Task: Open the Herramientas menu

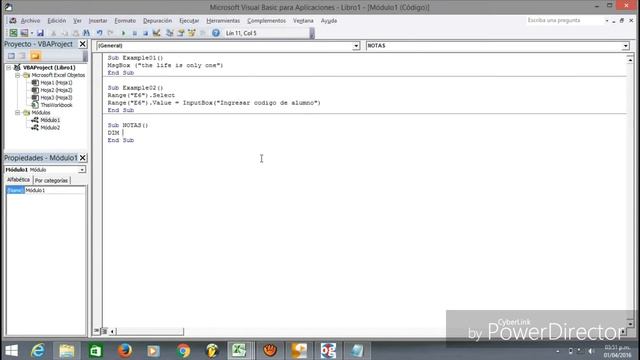Action: point(223,20)
